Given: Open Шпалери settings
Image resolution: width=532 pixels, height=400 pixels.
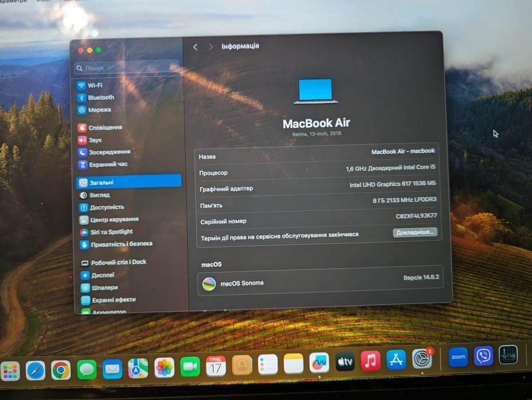Looking at the screenshot, I should point(100,288).
